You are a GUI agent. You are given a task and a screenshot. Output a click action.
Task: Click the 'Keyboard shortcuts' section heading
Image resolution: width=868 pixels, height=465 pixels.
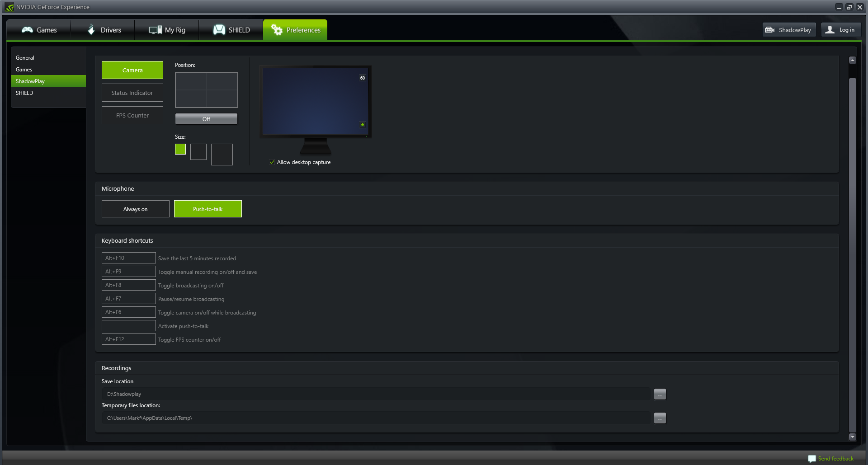(127, 240)
